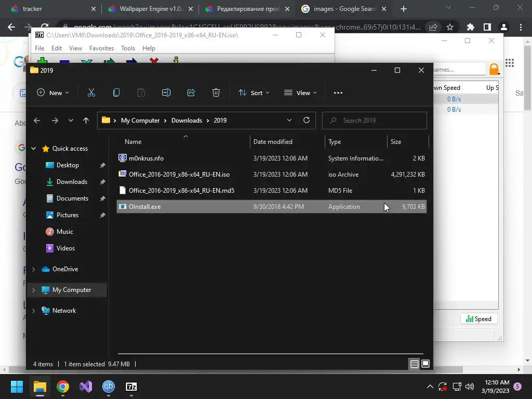The height and width of the screenshot is (399, 532).
Task: Collapse the Quick access tree node
Action: (34, 148)
